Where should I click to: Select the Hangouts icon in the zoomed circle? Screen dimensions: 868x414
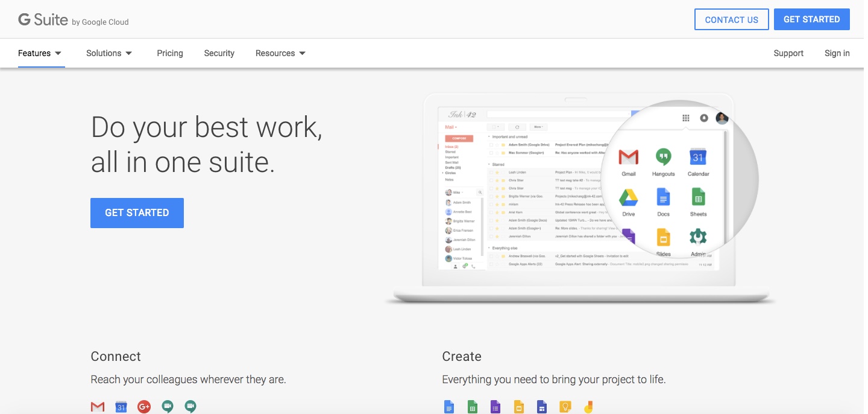tap(663, 157)
